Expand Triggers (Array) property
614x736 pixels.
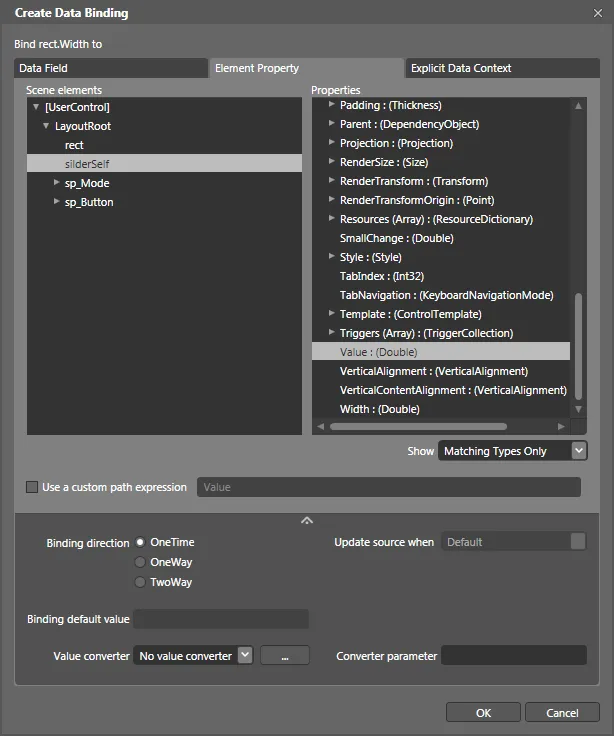(331, 332)
